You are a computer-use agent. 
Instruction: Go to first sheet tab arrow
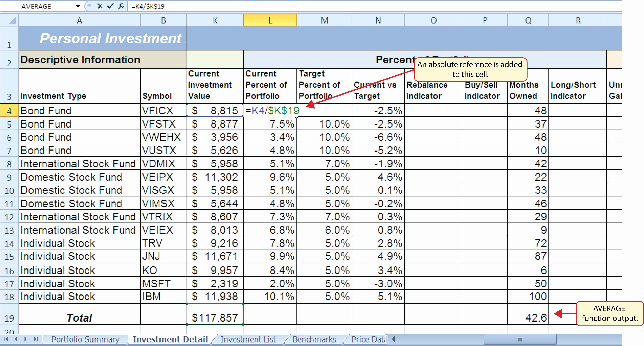pyautogui.click(x=6, y=339)
